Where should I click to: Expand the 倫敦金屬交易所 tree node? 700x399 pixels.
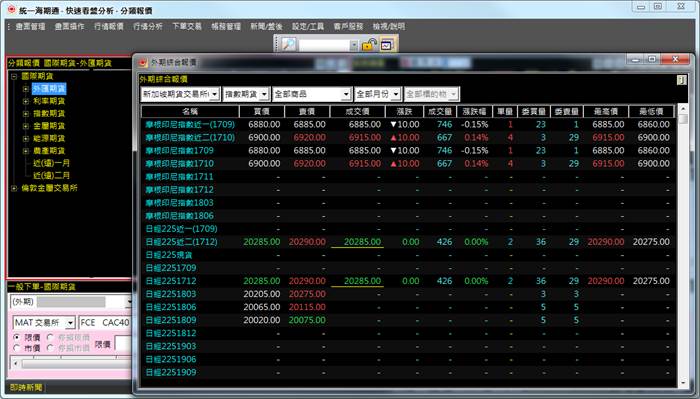click(14, 188)
